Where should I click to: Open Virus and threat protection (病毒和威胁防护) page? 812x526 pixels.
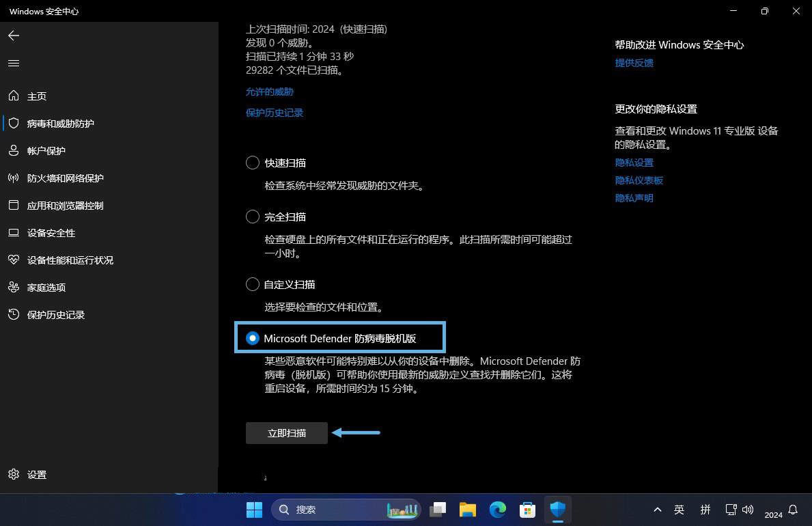(x=60, y=124)
